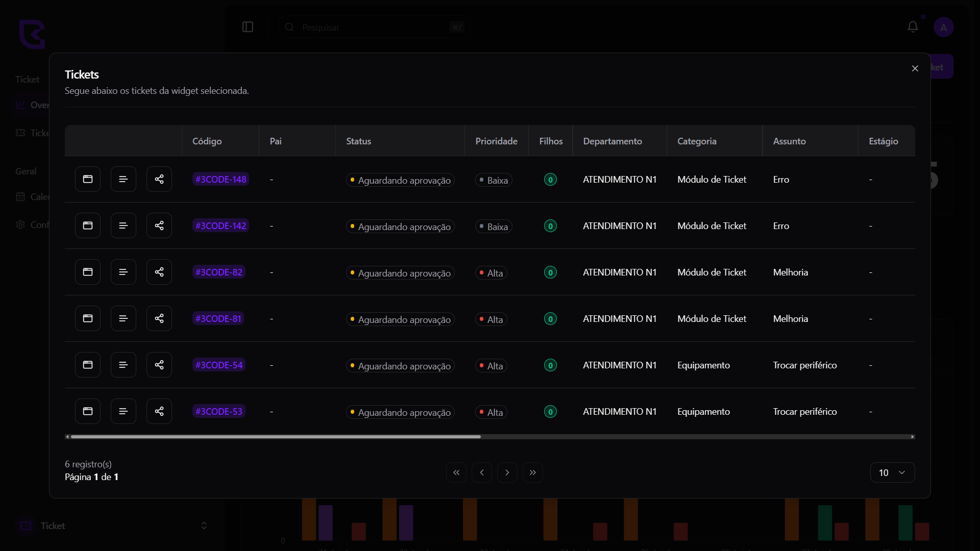Click the Aguardando aprovação status of #3CODE-142
980x551 pixels.
point(400,226)
